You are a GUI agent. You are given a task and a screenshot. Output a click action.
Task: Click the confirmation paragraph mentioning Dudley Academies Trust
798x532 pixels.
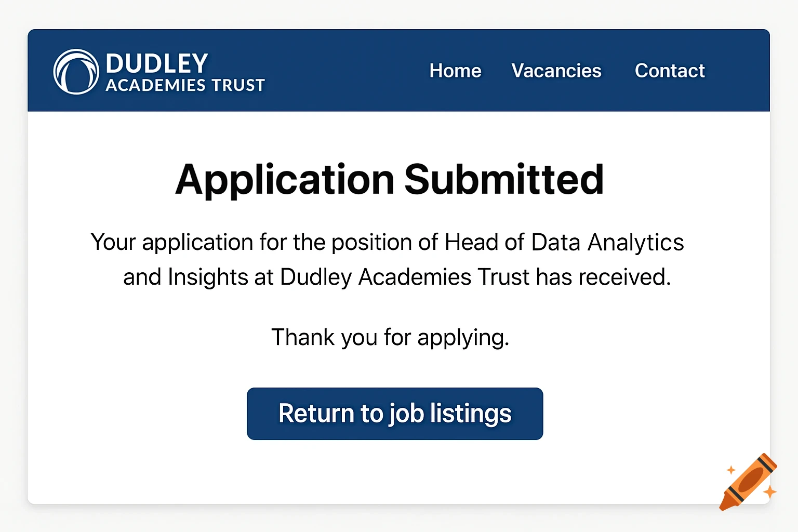388,259
